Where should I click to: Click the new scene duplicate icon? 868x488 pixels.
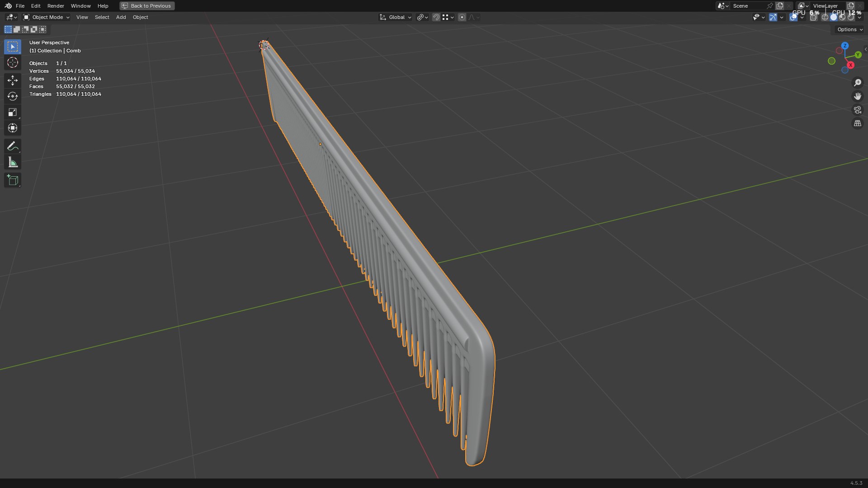click(780, 6)
